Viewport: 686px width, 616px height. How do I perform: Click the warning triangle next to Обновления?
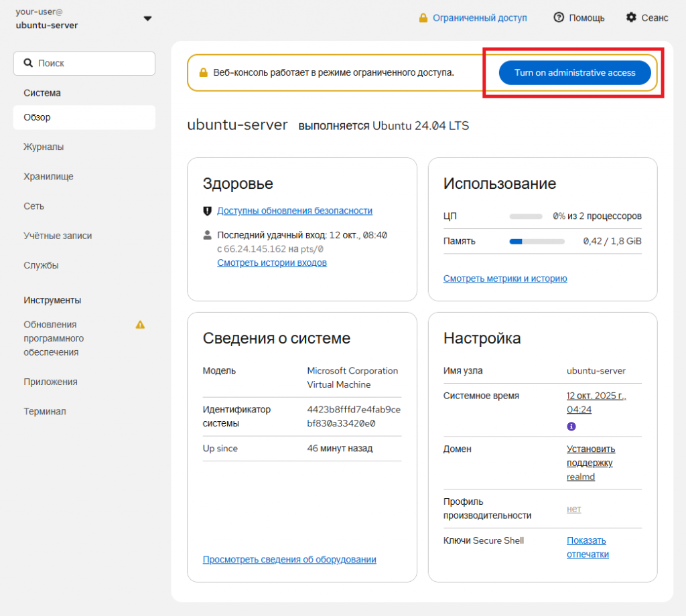[x=140, y=325]
